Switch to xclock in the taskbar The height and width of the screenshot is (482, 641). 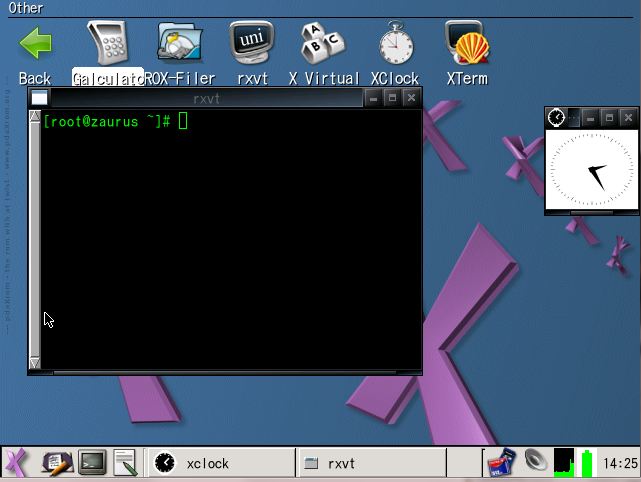click(222, 463)
